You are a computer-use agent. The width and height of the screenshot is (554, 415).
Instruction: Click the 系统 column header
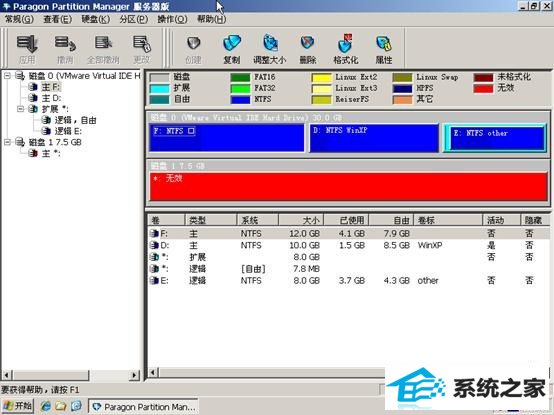click(258, 220)
